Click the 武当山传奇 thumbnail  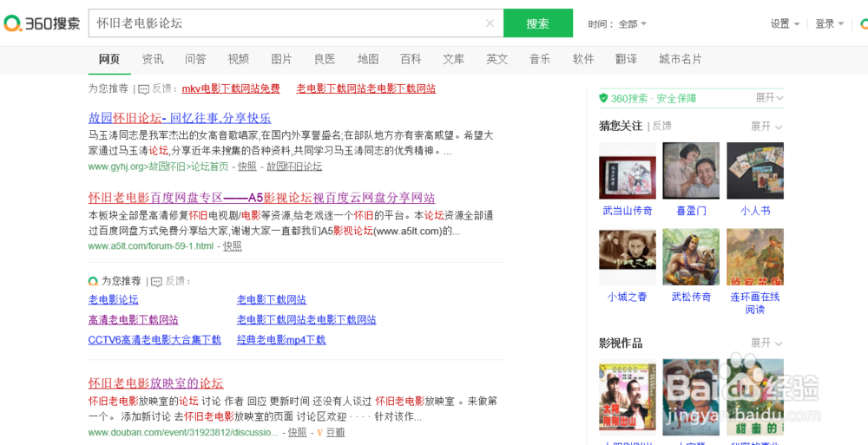[628, 171]
